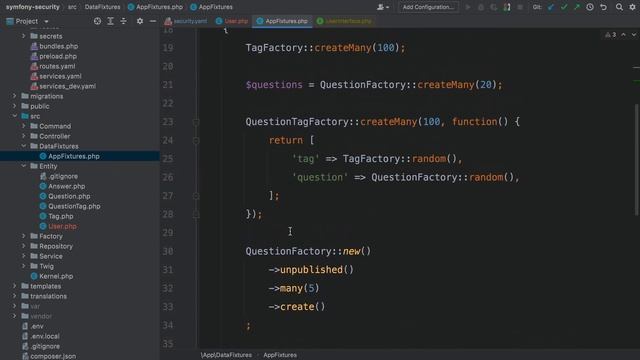The width and height of the screenshot is (640, 360).
Task: Toggle code fold marker at line 24
Action: (x=196, y=140)
